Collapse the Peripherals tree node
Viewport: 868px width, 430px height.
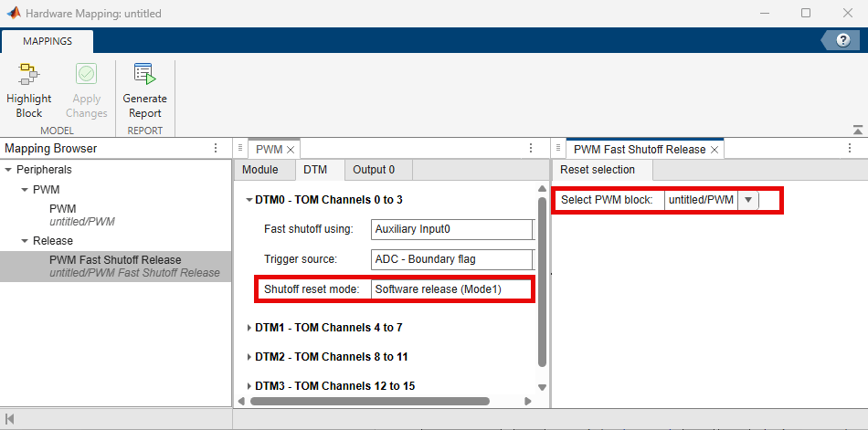click(7, 170)
